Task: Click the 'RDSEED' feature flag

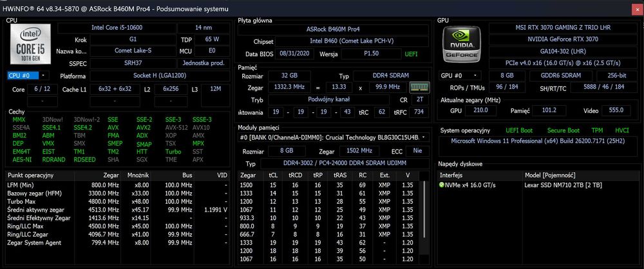Action: [x=86, y=159]
